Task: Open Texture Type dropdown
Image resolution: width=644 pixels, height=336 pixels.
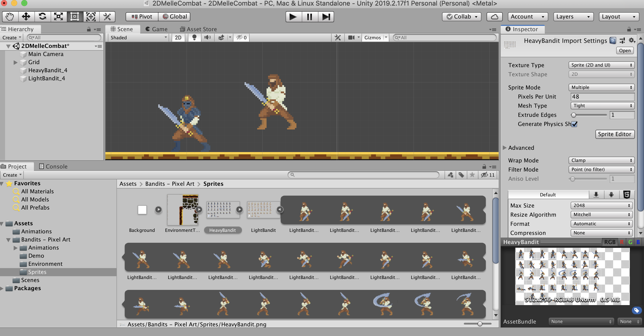Action: click(601, 65)
